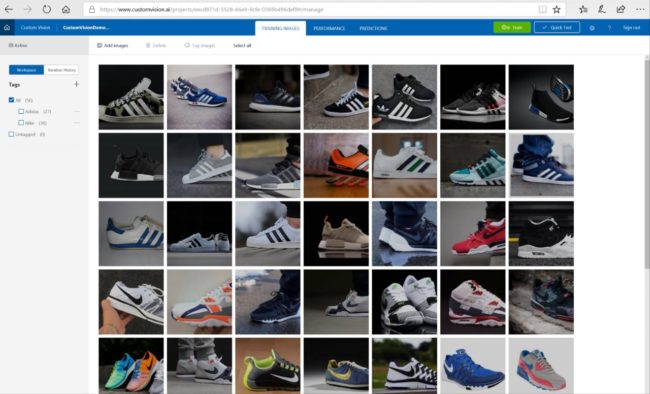The width and height of the screenshot is (650, 394).
Task: Click the Tag images toolbar button
Action: [200, 46]
